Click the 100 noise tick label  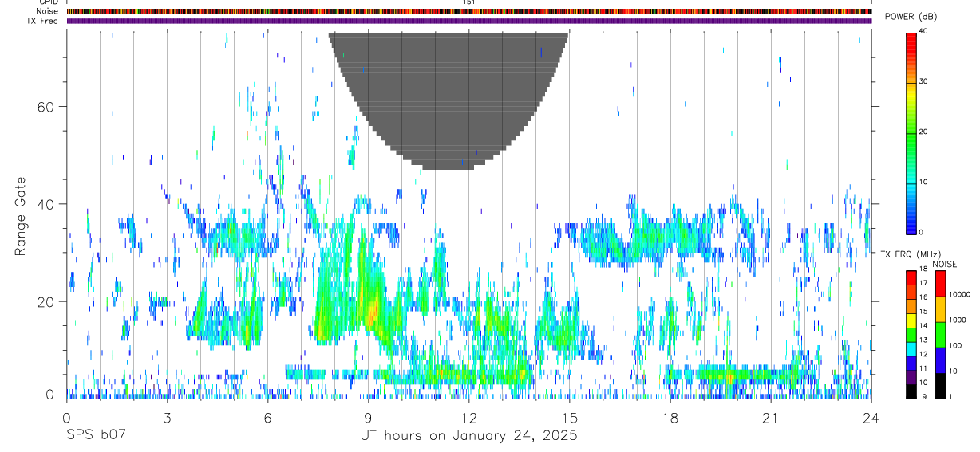coord(954,345)
